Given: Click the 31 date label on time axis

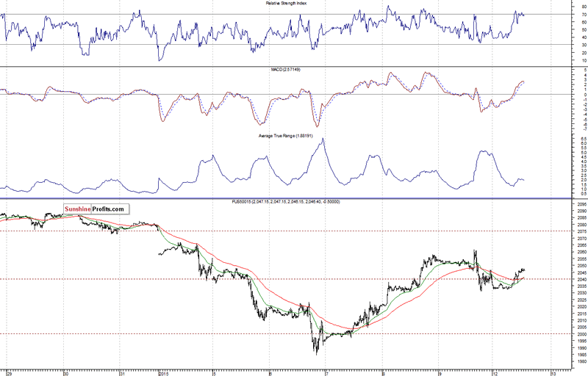Looking at the screenshot, I should (123, 372).
